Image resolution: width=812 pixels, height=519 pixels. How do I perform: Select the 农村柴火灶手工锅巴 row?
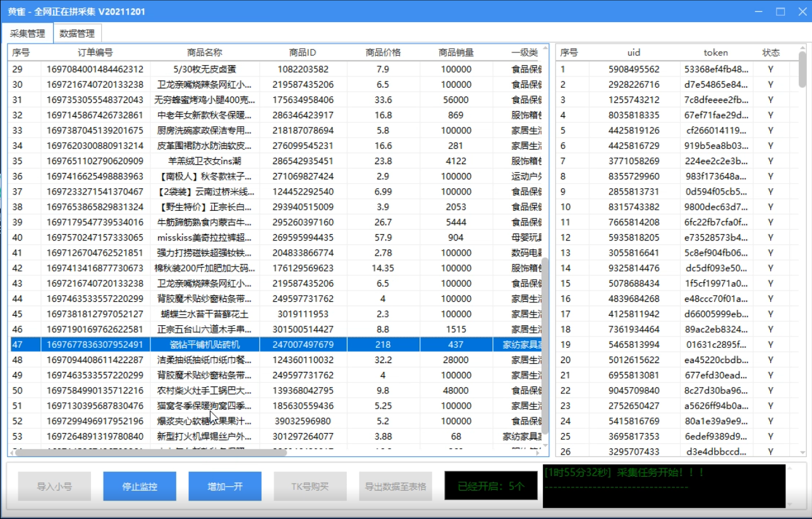coord(276,390)
